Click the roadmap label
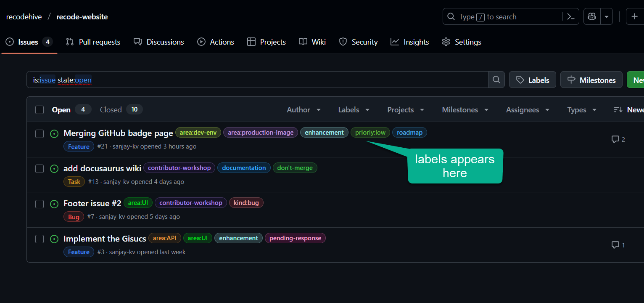Screen dimensions: 644x303 click(x=410, y=133)
